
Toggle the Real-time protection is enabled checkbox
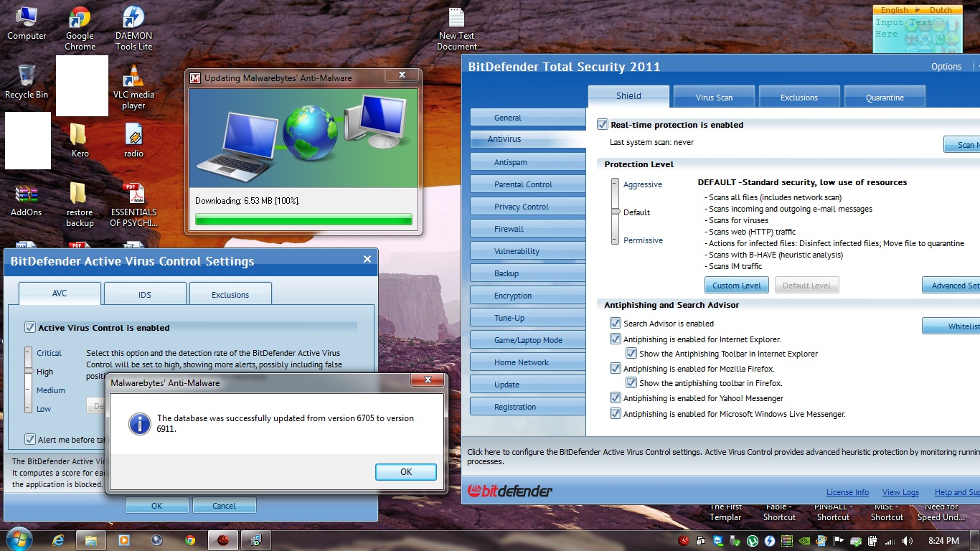tap(603, 125)
